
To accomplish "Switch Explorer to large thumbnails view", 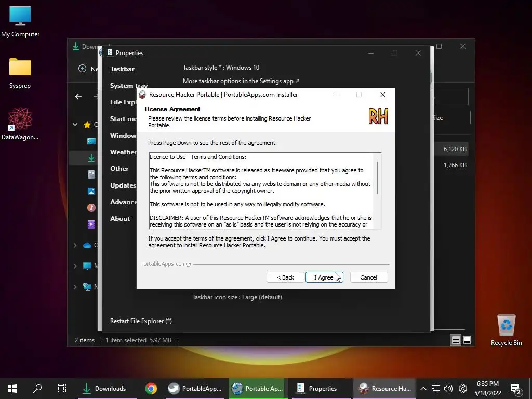I will point(467,340).
